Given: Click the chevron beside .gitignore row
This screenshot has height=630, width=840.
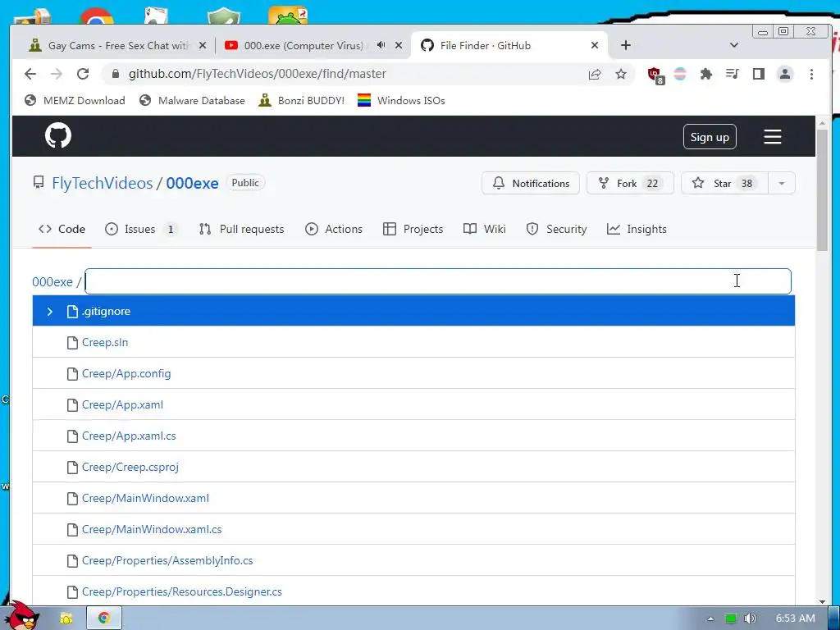Looking at the screenshot, I should click(x=50, y=311).
